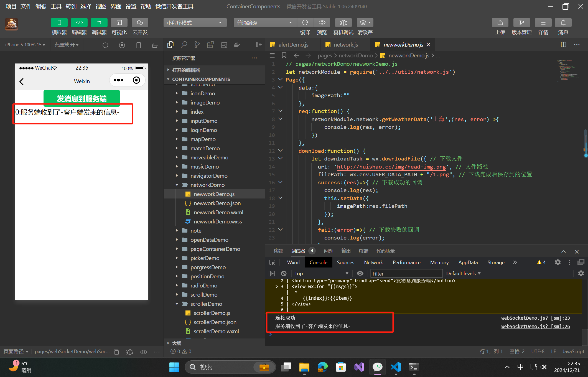This screenshot has height=377, width=588.
Task: Open the 工具 menu
Action: (x=56, y=6)
